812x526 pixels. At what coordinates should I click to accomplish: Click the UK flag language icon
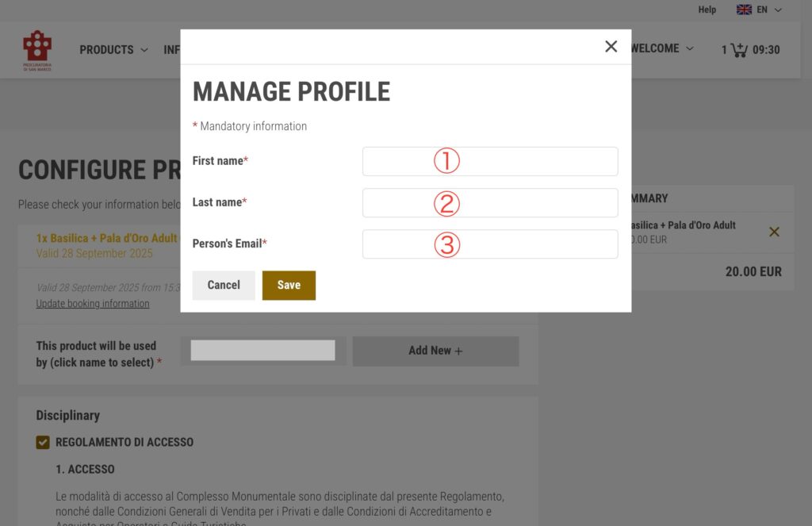744,10
